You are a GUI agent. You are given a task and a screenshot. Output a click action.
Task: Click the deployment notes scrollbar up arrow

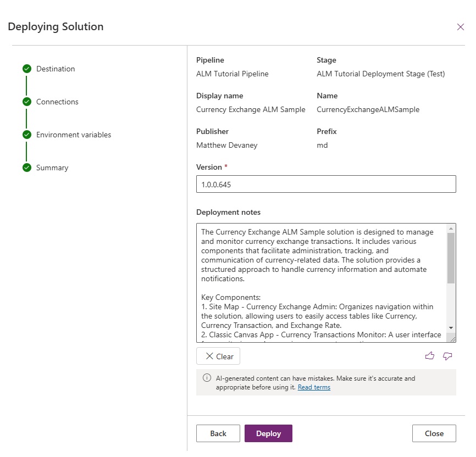451,228
